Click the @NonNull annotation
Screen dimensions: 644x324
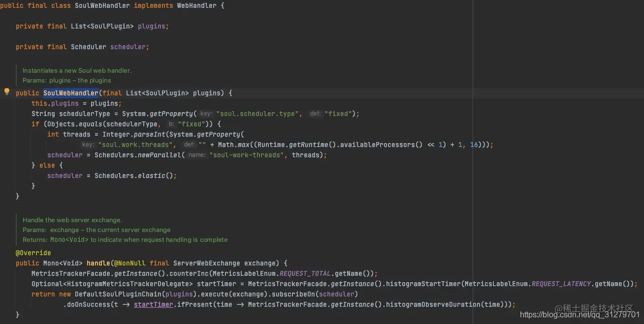130,263
